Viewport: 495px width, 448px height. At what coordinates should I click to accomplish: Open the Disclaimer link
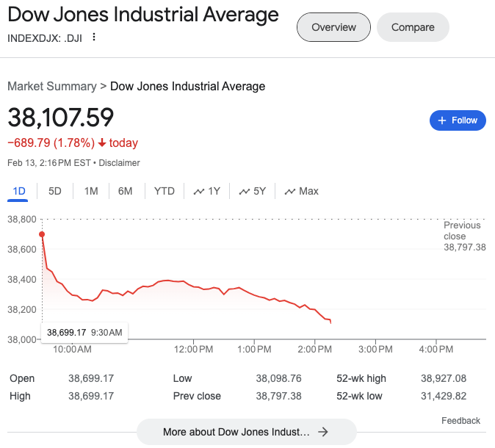point(119,163)
